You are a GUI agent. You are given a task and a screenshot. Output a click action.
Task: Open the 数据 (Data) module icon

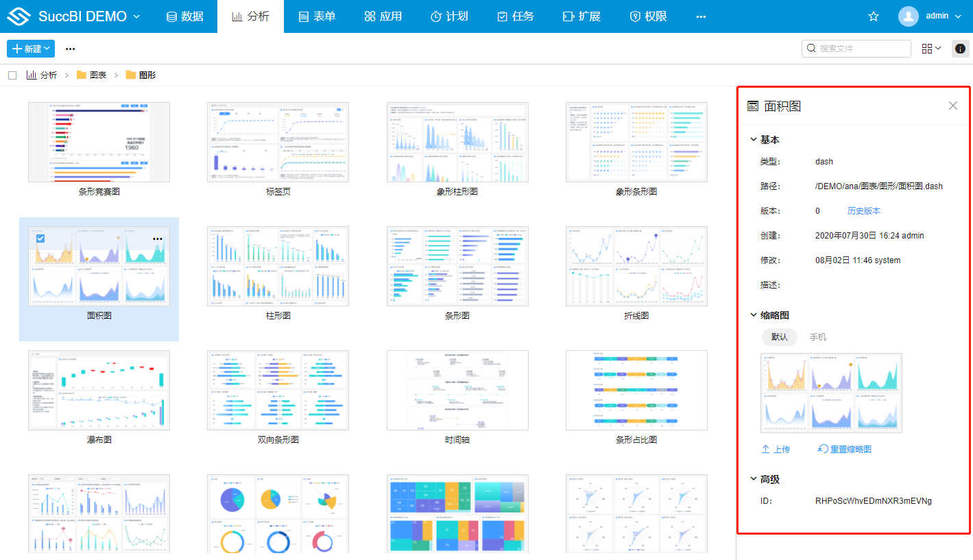click(x=170, y=16)
